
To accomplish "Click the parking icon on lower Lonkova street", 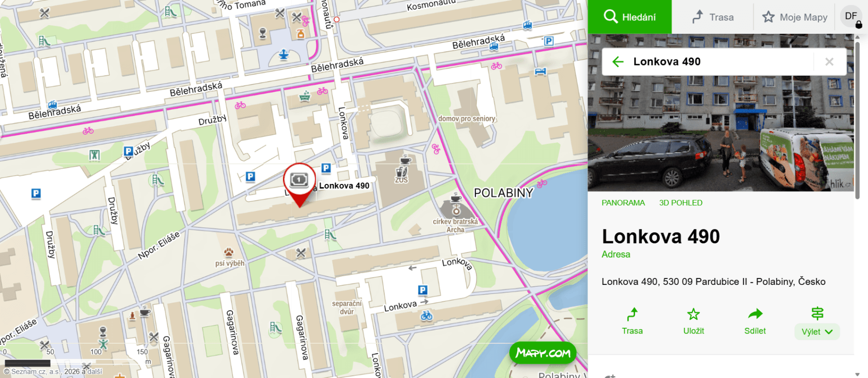I will (422, 290).
